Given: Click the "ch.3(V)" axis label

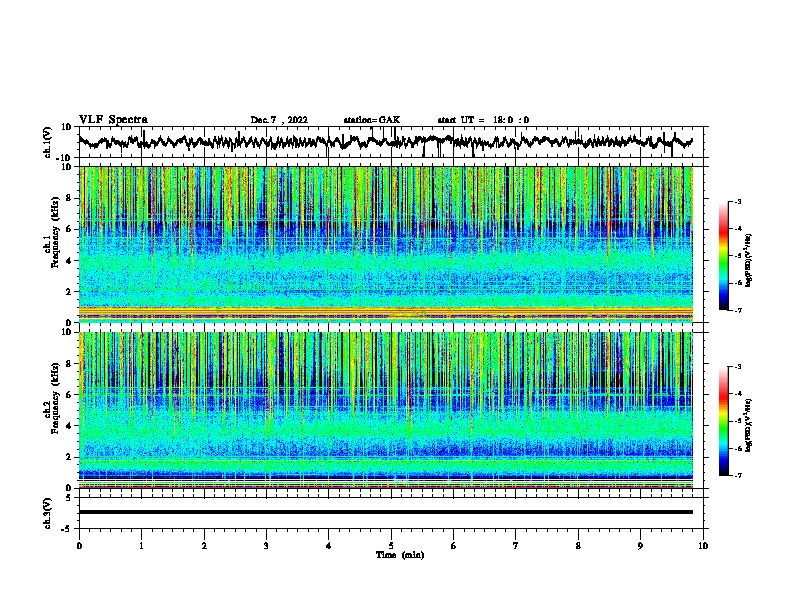Looking at the screenshot, I should (48, 513).
